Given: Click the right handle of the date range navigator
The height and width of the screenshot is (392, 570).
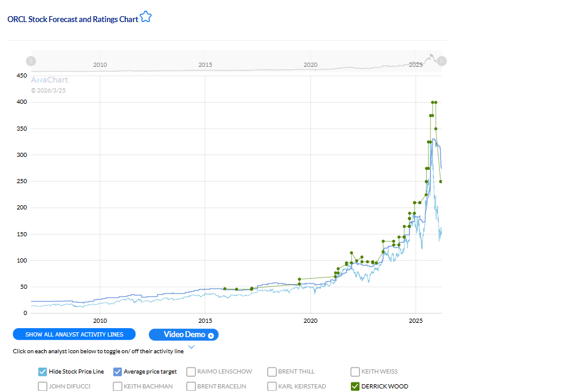Looking at the screenshot, I should pos(441,60).
